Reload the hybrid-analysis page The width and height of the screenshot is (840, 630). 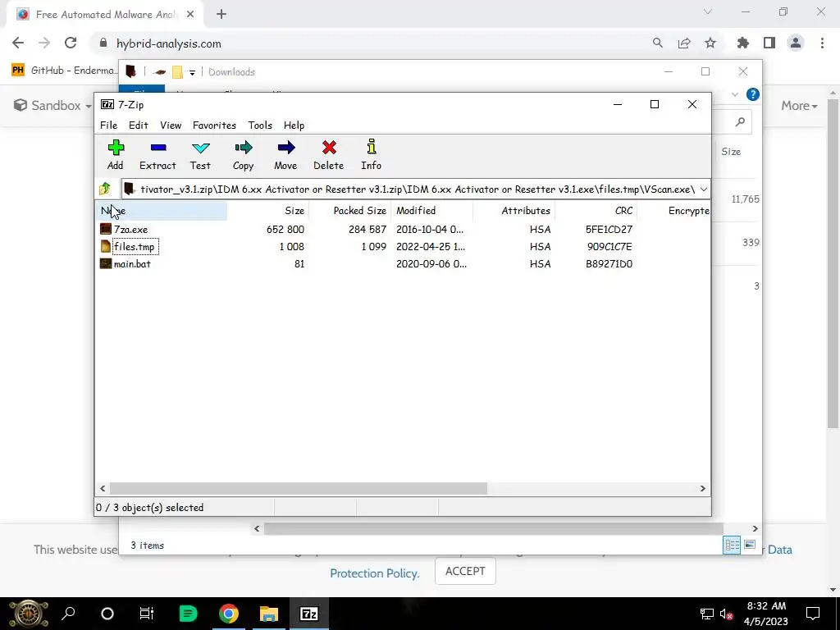[71, 43]
